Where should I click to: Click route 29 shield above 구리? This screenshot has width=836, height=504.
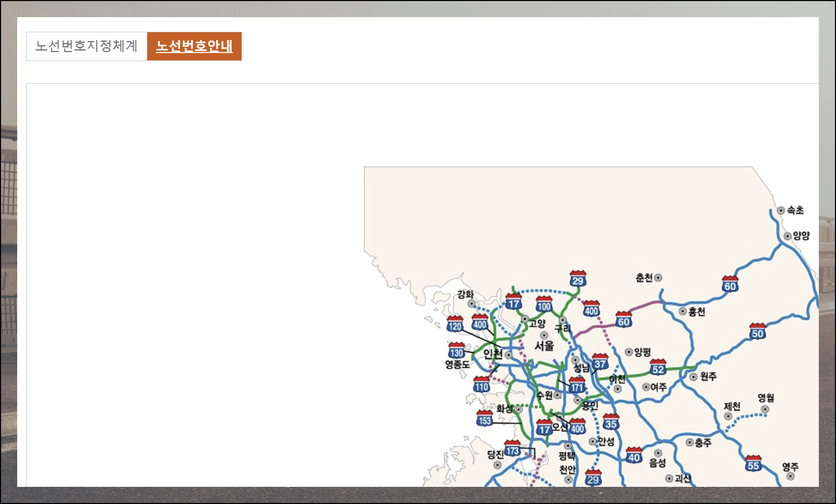coord(578,279)
